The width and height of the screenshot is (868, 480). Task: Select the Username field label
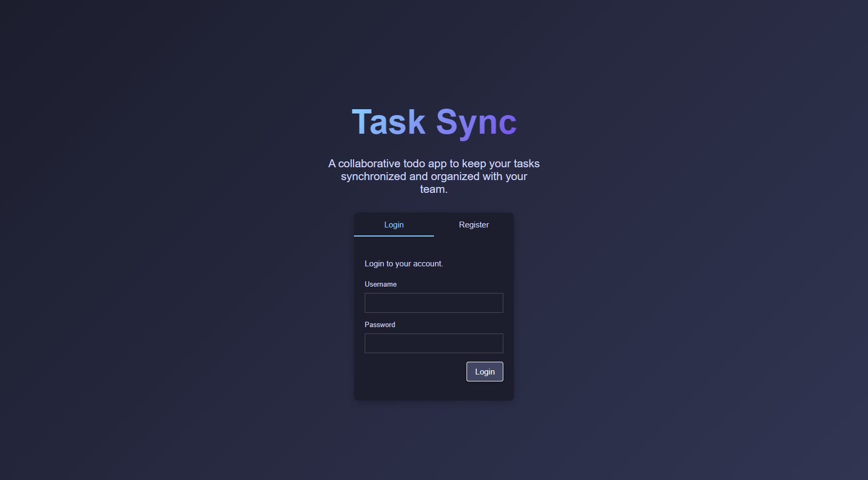(381, 284)
